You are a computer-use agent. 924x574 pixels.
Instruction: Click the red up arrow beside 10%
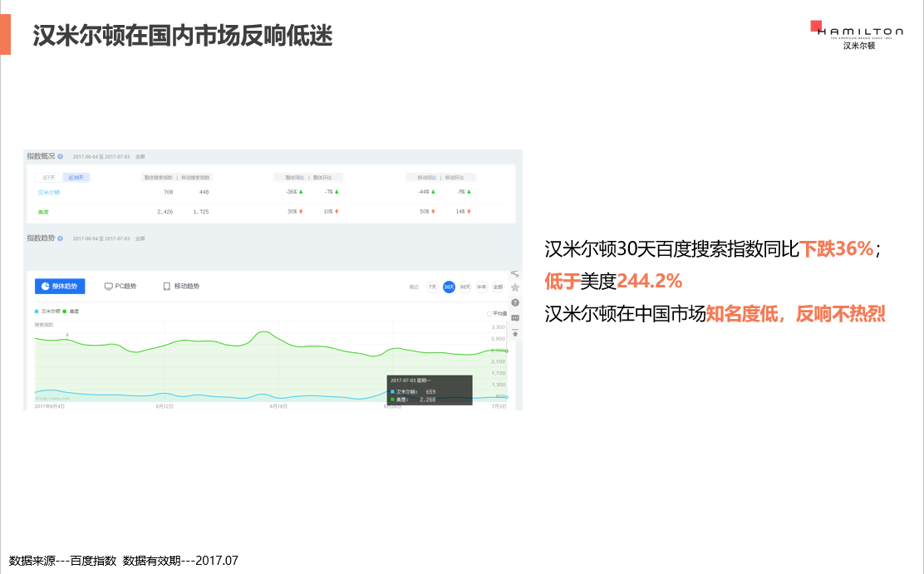click(x=337, y=212)
